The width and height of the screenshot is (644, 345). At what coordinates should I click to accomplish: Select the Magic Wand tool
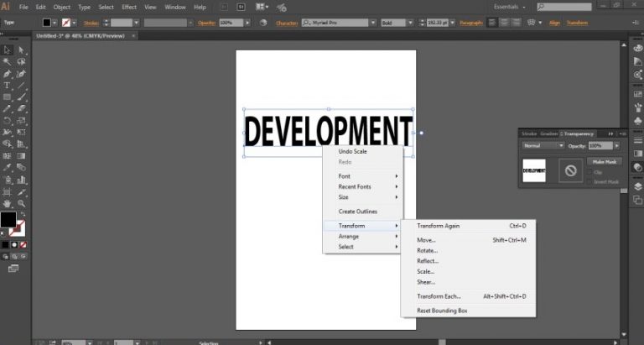pos(7,61)
